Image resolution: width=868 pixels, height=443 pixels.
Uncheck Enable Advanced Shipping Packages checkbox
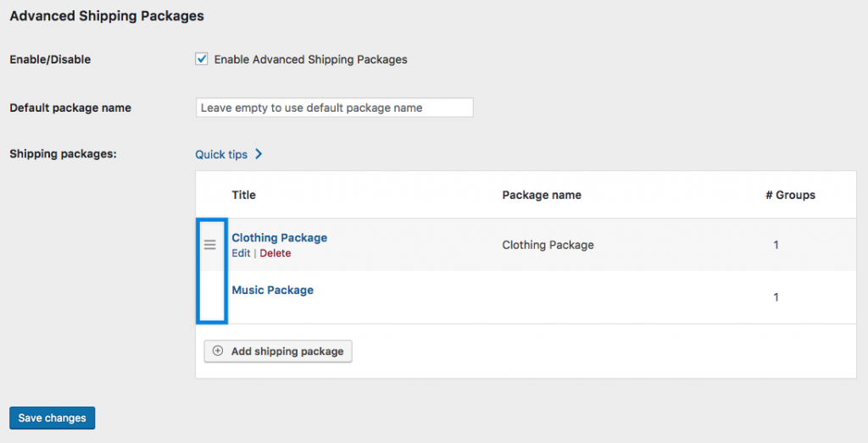(x=202, y=58)
